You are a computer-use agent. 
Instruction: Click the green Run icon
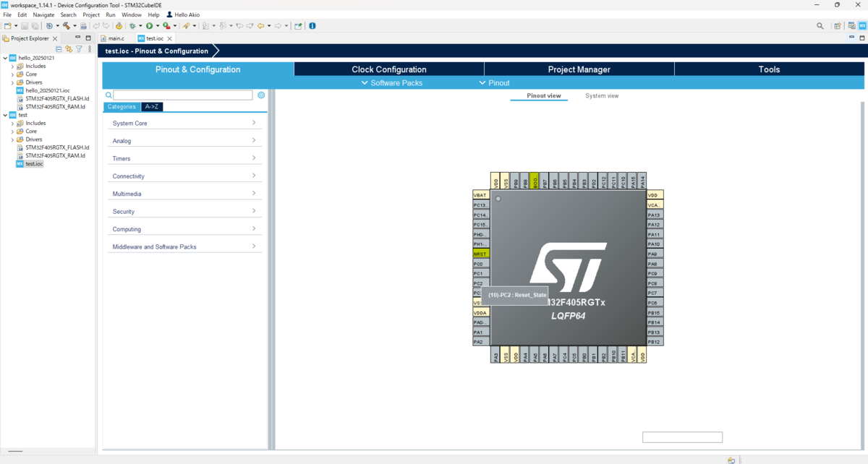point(149,25)
